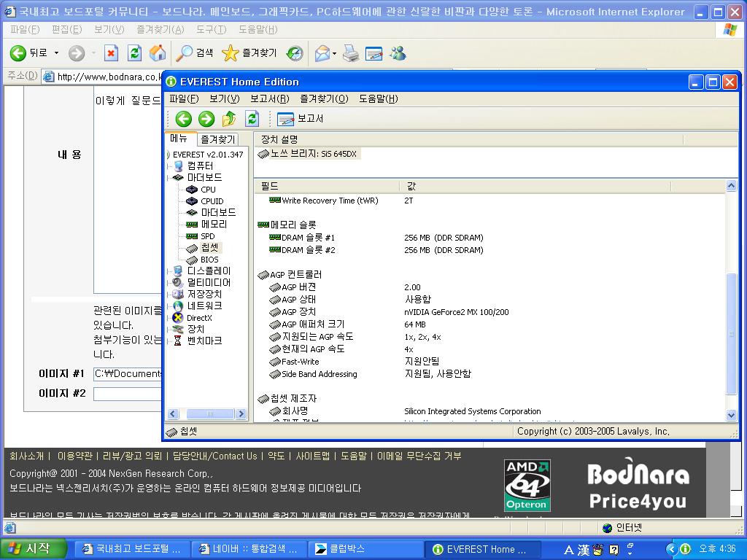Open DirectX tree node

[199, 318]
